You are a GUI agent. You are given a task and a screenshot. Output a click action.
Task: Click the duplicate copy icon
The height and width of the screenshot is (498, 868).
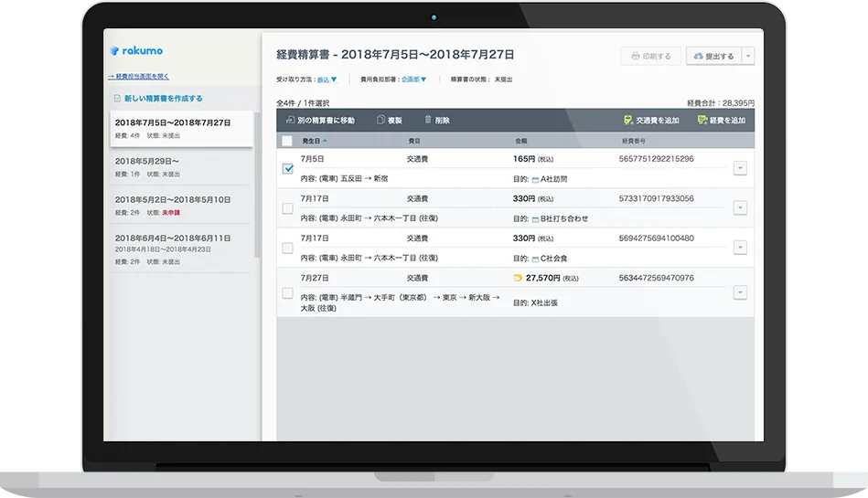click(x=380, y=120)
